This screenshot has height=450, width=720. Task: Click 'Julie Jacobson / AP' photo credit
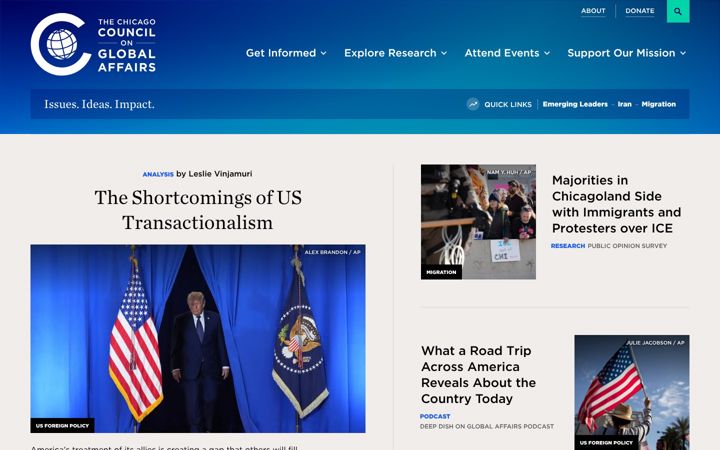[x=655, y=343]
